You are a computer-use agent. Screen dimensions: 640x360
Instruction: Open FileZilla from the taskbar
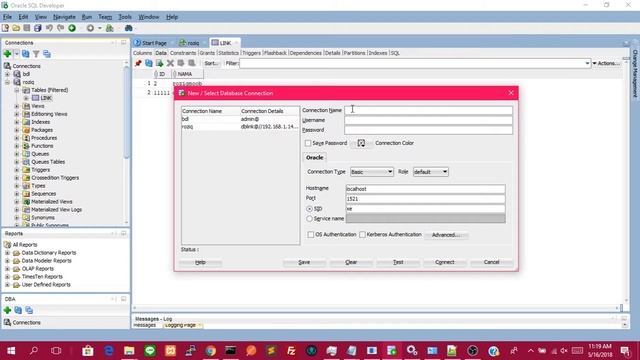click(291, 351)
